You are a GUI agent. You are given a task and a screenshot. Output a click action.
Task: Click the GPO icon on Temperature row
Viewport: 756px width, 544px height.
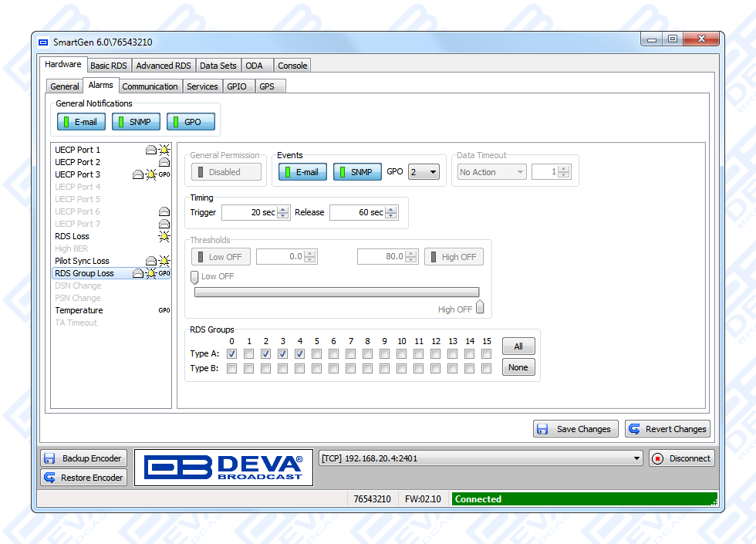[164, 310]
